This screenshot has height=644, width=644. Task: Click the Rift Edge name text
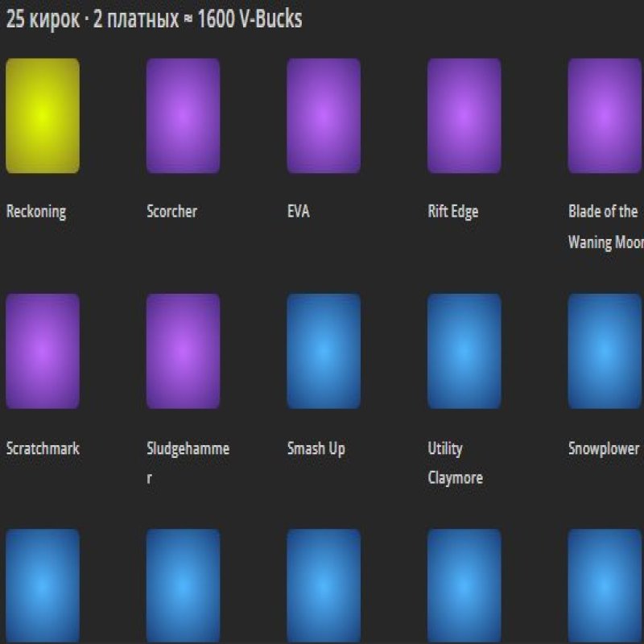tap(452, 212)
